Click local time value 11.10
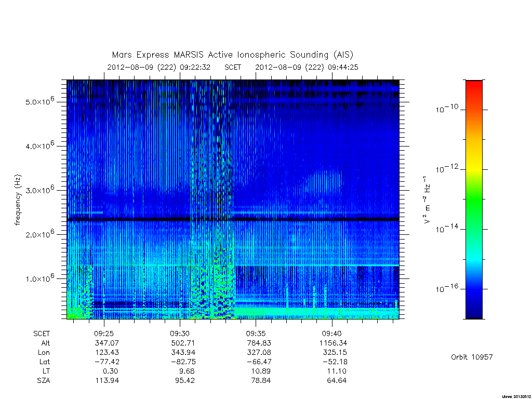 coord(337,371)
